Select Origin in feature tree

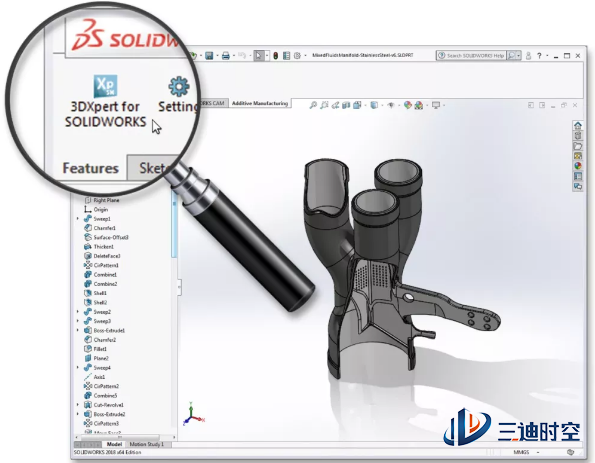[96, 209]
